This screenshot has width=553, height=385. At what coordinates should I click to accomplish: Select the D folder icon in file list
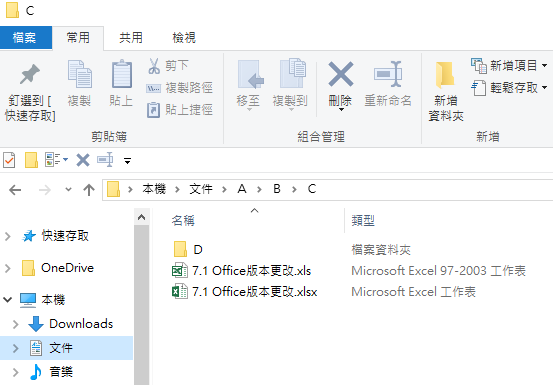[180, 249]
